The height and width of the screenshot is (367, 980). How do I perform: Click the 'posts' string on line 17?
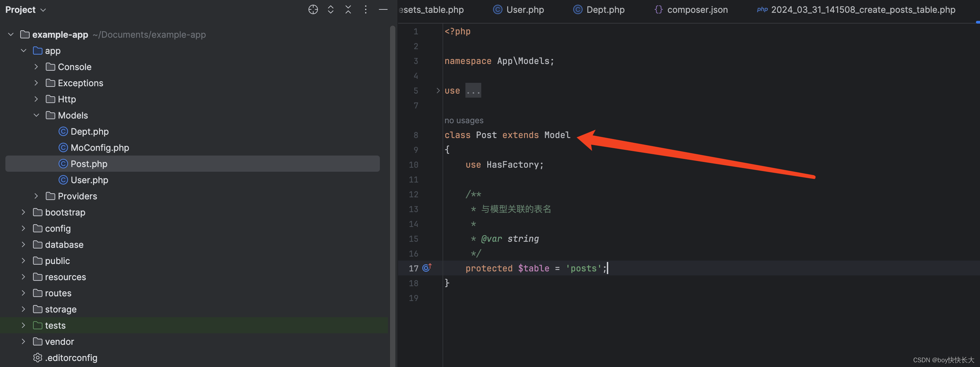[x=584, y=268]
